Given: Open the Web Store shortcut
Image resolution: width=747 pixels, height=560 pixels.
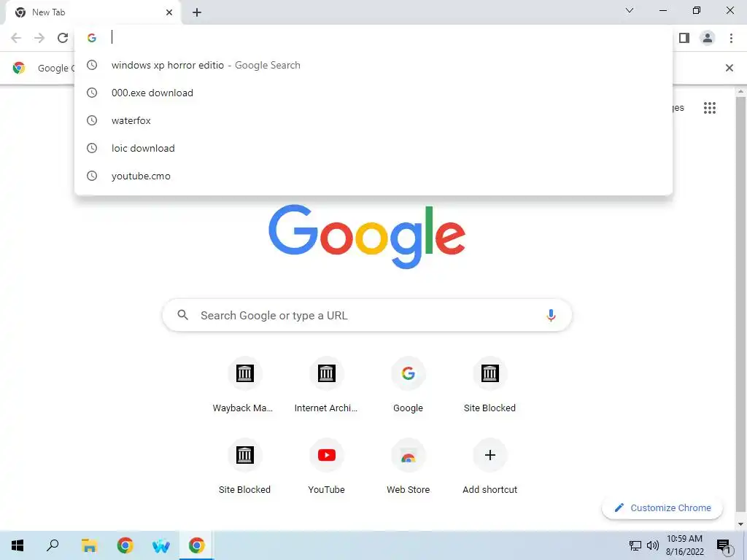Looking at the screenshot, I should click(409, 467).
